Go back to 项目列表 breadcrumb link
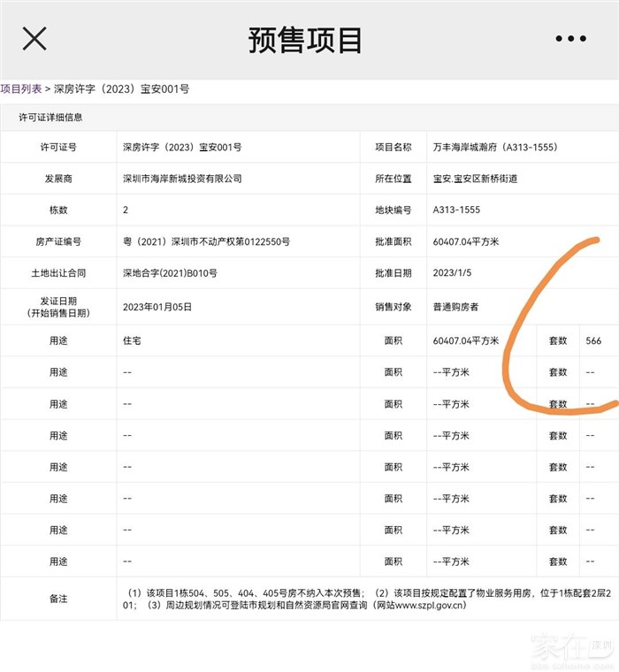Screen dimensions: 619x672 (x=21, y=88)
